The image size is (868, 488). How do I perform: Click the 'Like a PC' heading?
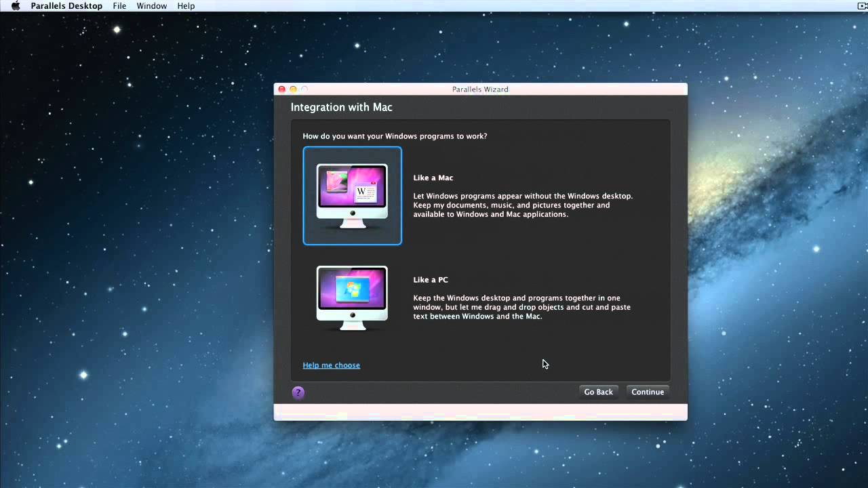(431, 279)
